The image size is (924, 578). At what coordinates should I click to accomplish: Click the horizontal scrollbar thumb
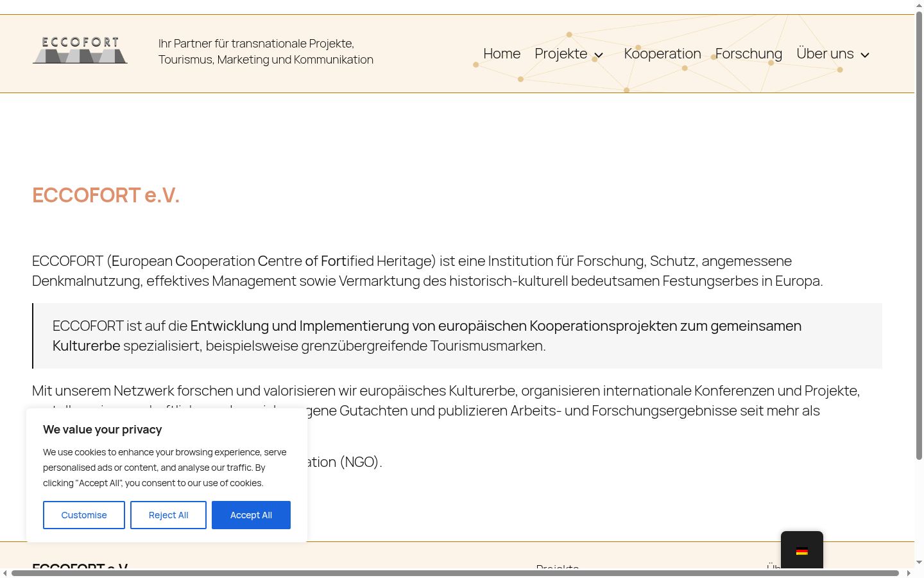click(455, 573)
